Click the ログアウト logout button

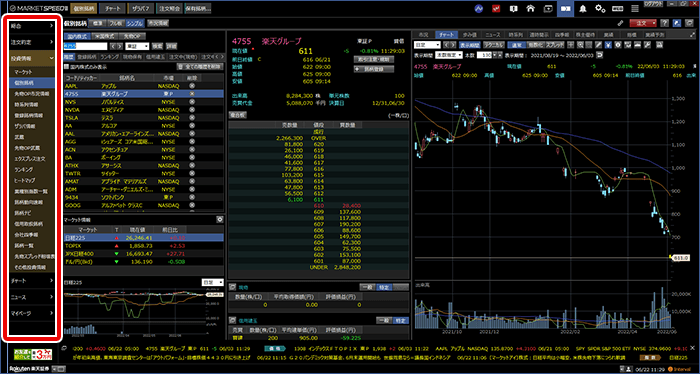pos(654,4)
